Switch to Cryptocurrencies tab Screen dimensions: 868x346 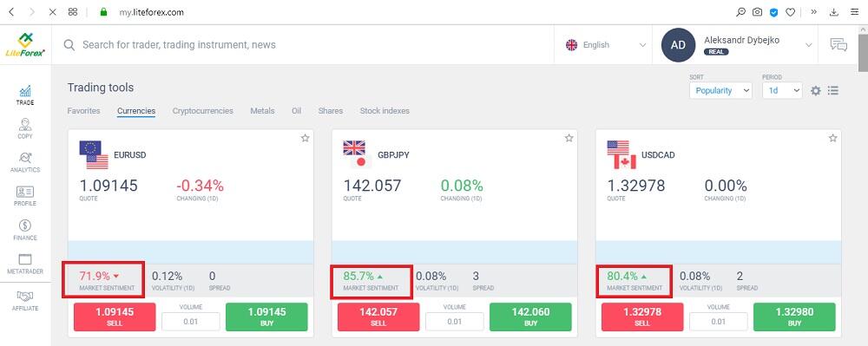tap(202, 110)
